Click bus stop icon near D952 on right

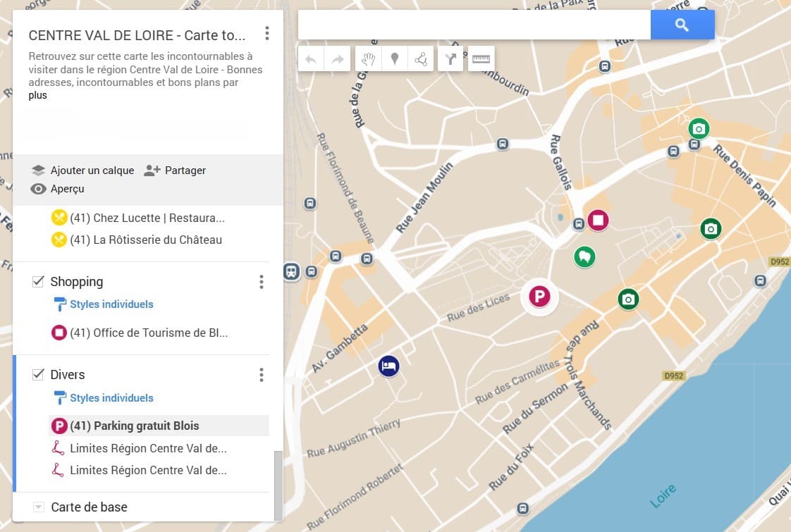[761, 280]
